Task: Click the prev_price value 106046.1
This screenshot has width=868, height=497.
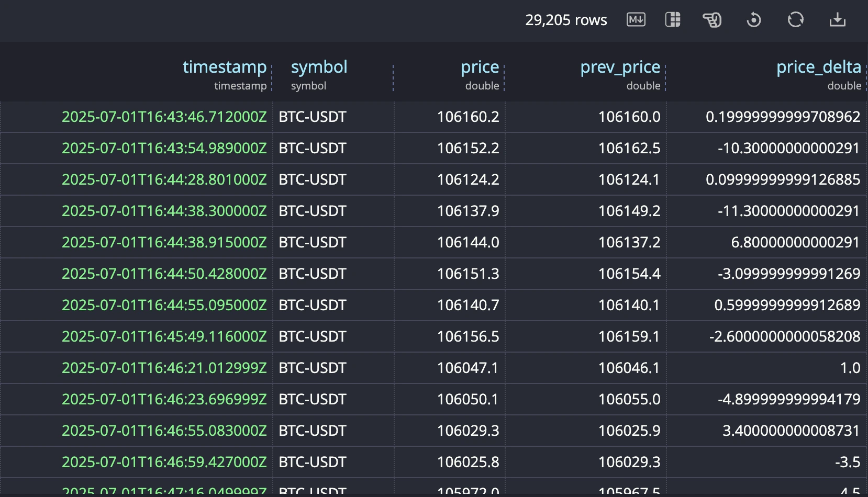Action: pyautogui.click(x=629, y=368)
